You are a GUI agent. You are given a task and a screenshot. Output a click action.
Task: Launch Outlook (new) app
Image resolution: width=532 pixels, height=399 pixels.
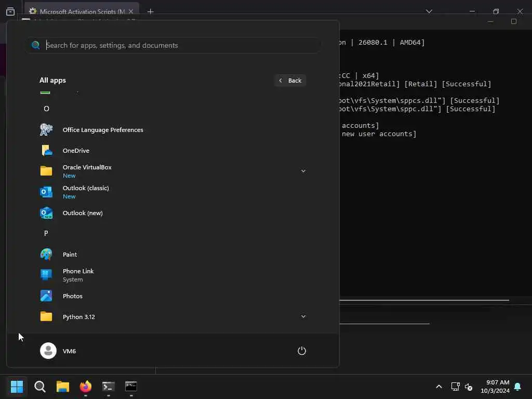pos(173,212)
